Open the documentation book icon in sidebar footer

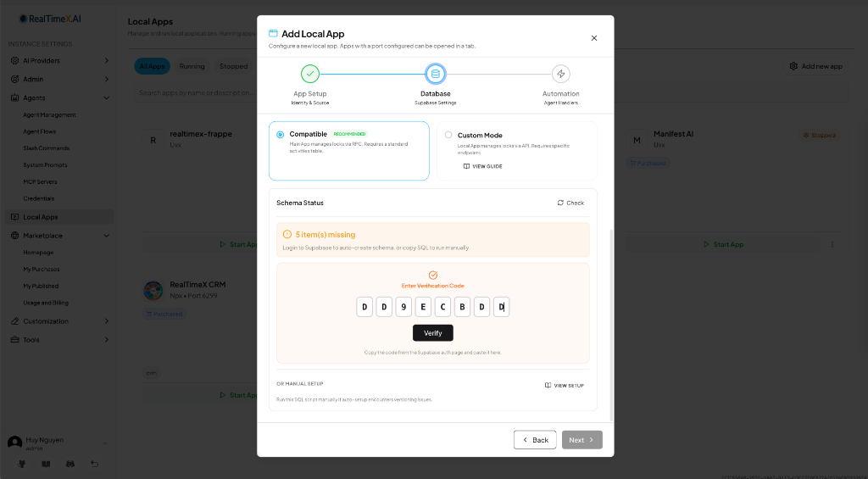click(46, 464)
